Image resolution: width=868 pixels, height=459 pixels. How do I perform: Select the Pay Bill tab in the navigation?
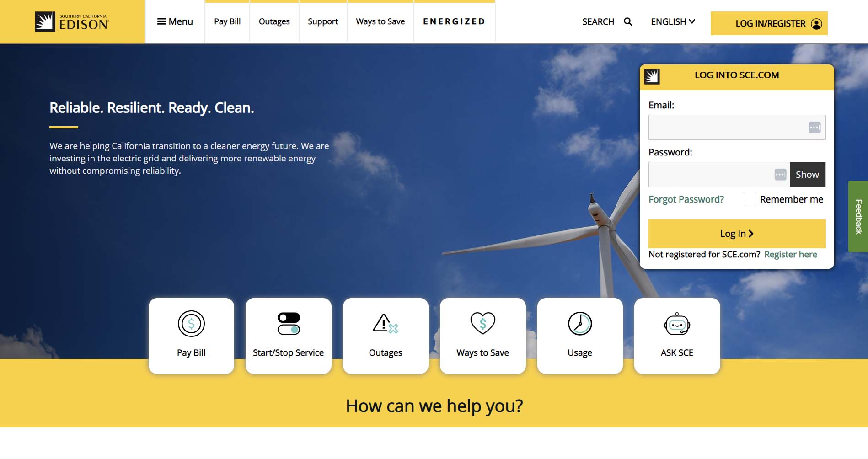tap(227, 21)
